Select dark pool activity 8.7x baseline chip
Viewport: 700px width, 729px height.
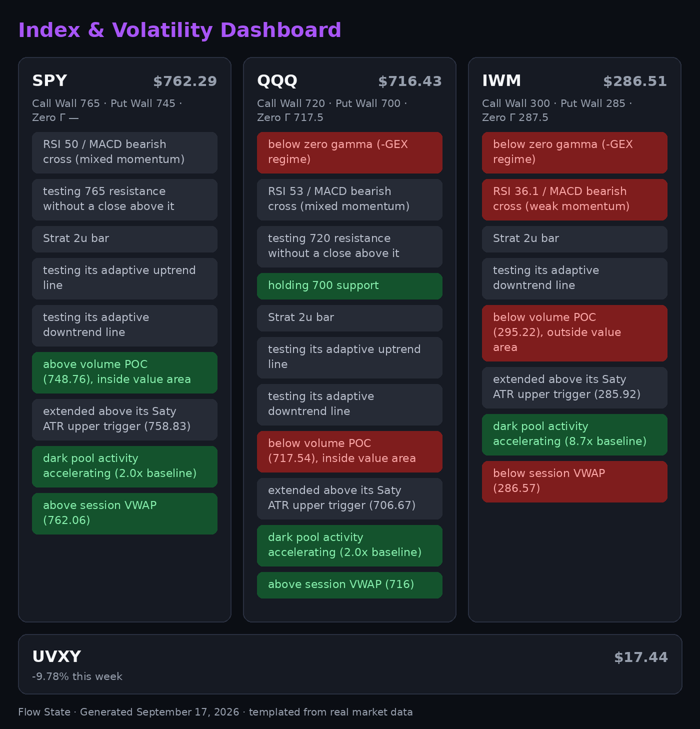575,434
